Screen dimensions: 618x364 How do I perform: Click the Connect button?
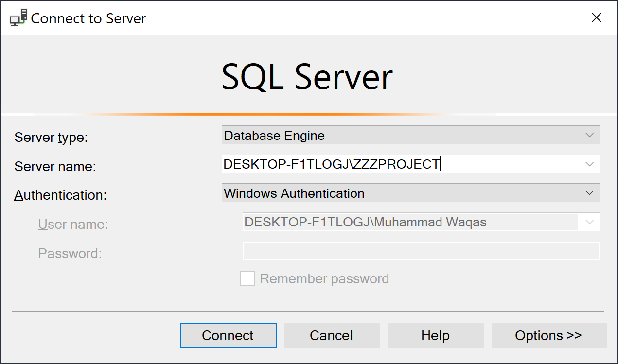228,335
